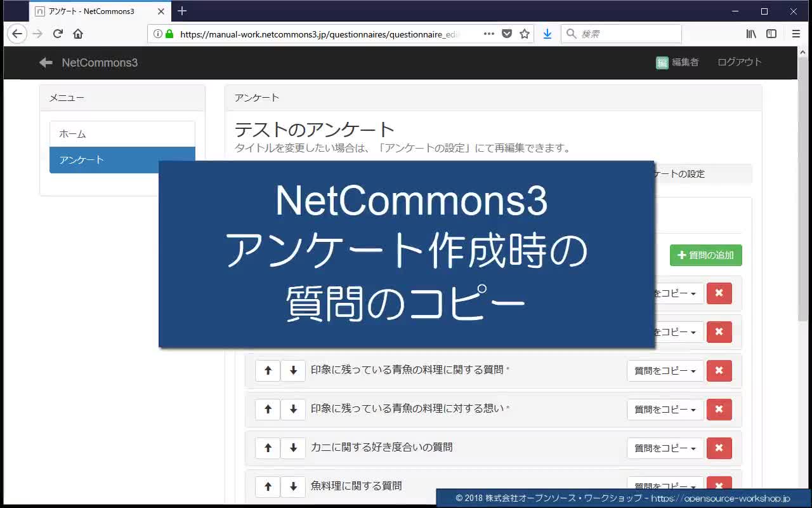812x508 pixels.
Task: Click the green padlock security icon
Action: coord(169,34)
